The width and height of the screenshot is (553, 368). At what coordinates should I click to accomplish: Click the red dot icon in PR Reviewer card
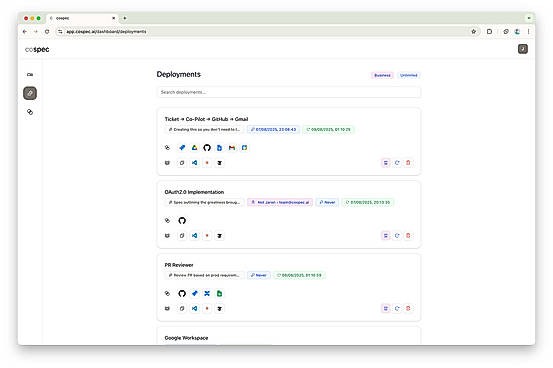pos(207,308)
